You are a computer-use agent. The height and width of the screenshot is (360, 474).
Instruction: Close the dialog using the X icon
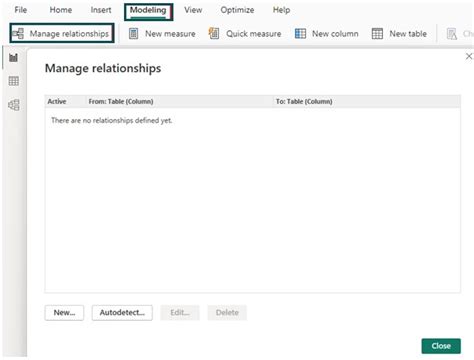pyautogui.click(x=469, y=56)
